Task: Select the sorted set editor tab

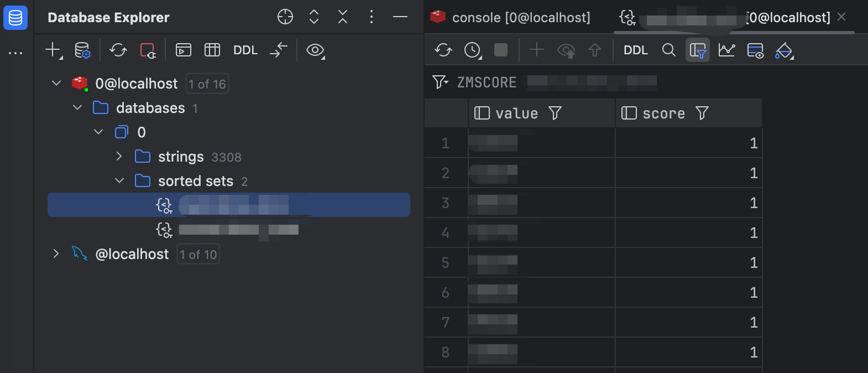Action: pos(724,18)
